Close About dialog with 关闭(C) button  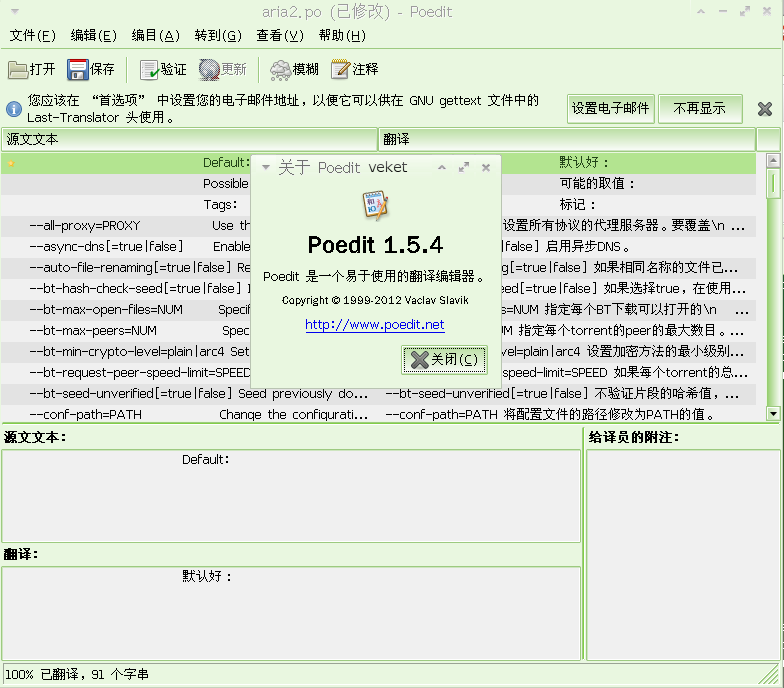(x=444, y=360)
